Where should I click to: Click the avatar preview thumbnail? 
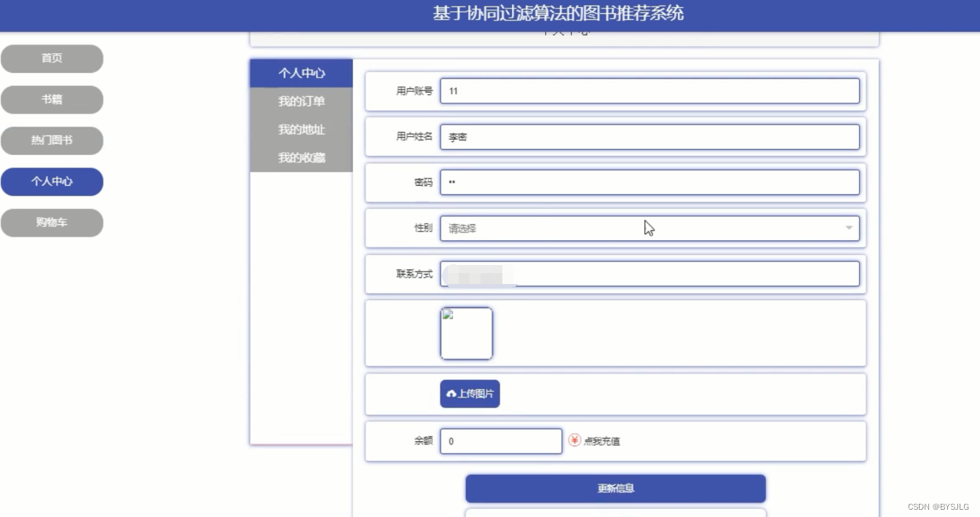[466, 334]
